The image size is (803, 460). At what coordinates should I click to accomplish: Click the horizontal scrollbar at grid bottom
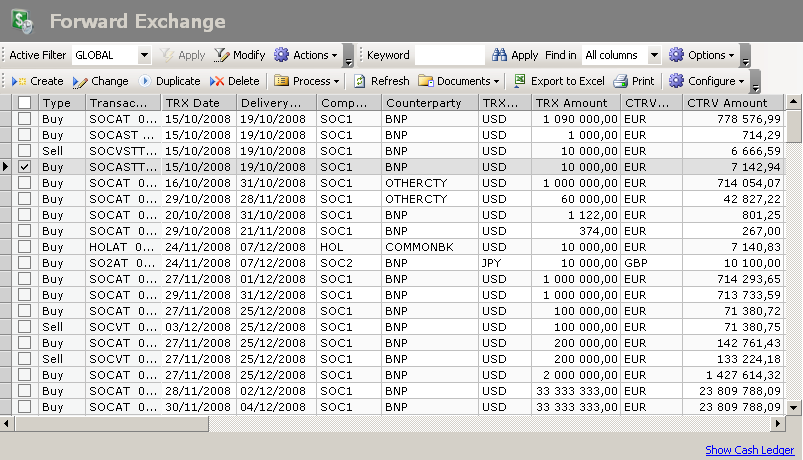pos(400,424)
